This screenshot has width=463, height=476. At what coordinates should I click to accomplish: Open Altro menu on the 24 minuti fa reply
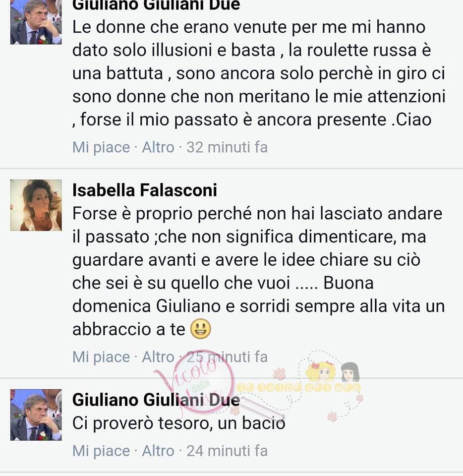158,451
